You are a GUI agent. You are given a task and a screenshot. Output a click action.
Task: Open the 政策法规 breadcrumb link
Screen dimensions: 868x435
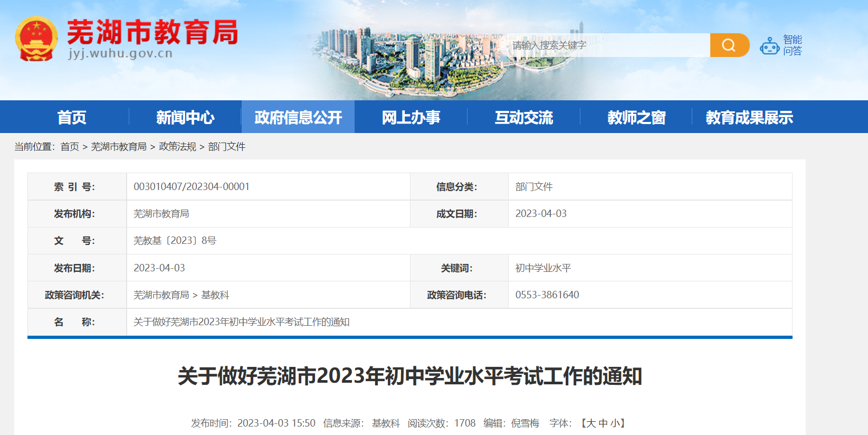(177, 147)
